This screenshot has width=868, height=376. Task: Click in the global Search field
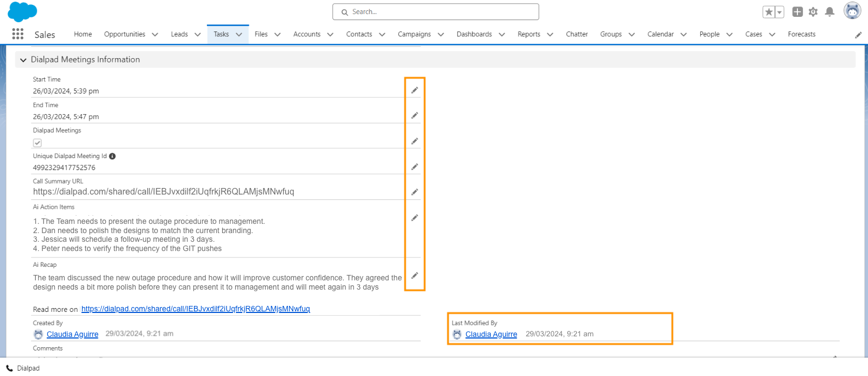tap(436, 11)
